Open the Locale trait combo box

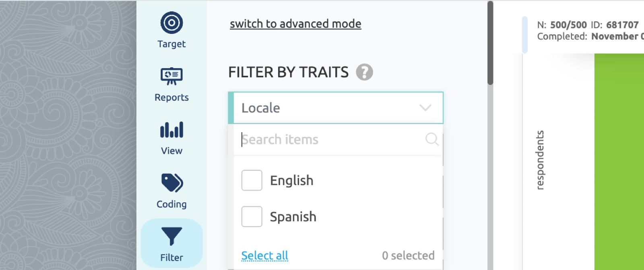(336, 108)
